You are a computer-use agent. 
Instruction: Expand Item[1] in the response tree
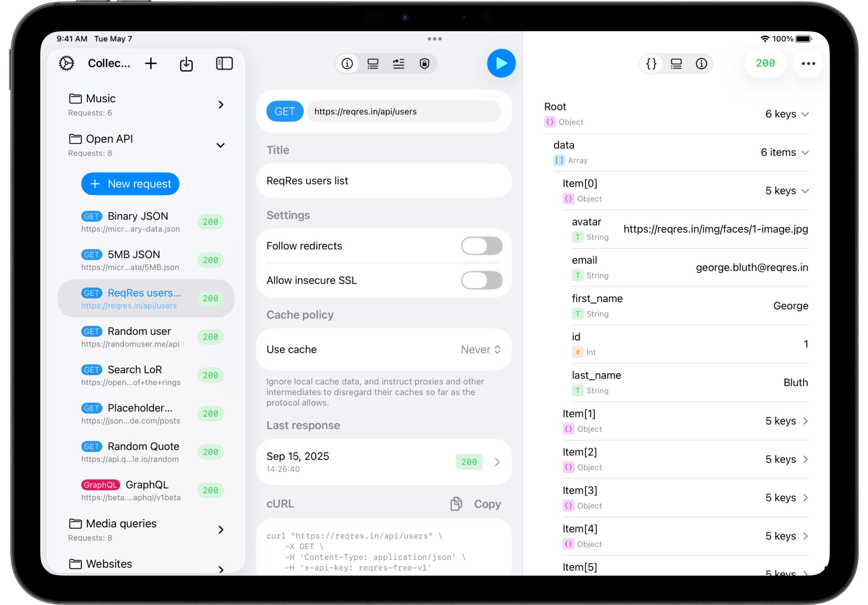pos(805,421)
